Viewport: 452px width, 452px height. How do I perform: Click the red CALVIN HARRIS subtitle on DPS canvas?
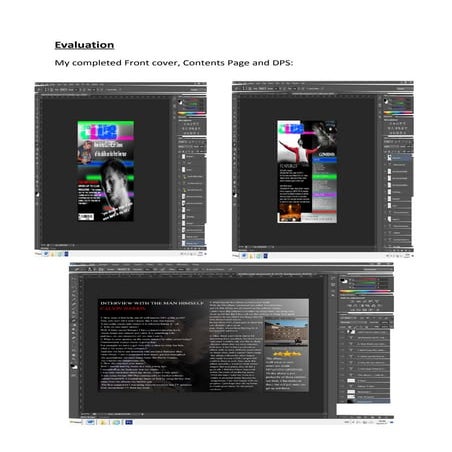point(123,309)
